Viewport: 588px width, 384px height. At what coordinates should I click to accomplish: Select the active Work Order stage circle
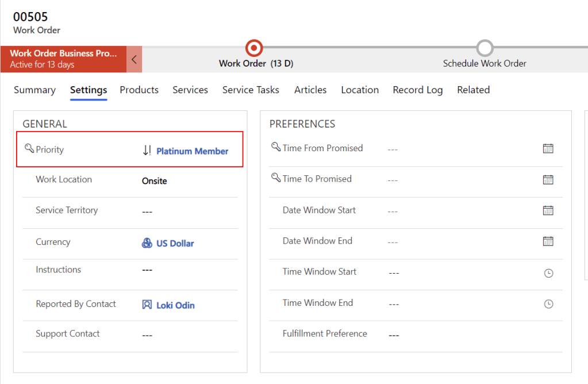[253, 48]
